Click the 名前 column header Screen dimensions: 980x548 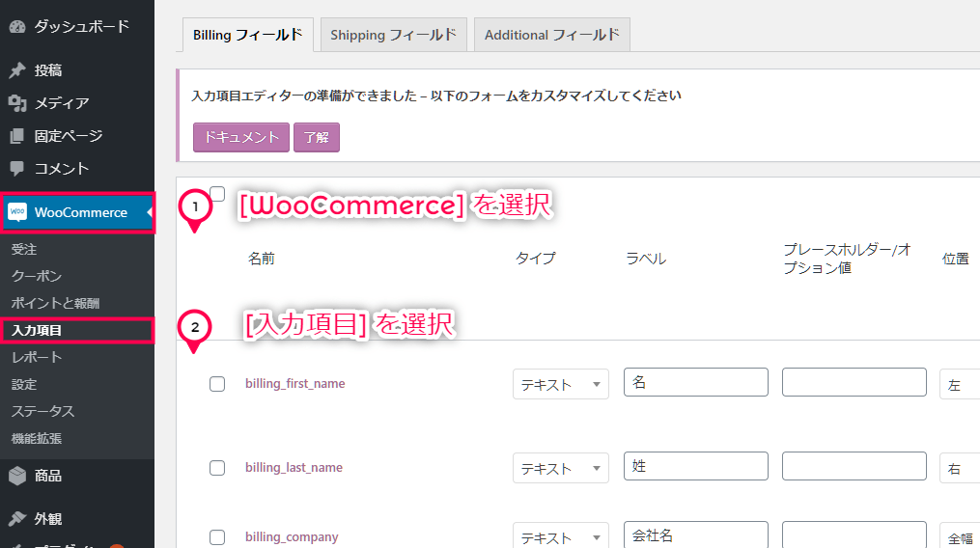tap(262, 259)
